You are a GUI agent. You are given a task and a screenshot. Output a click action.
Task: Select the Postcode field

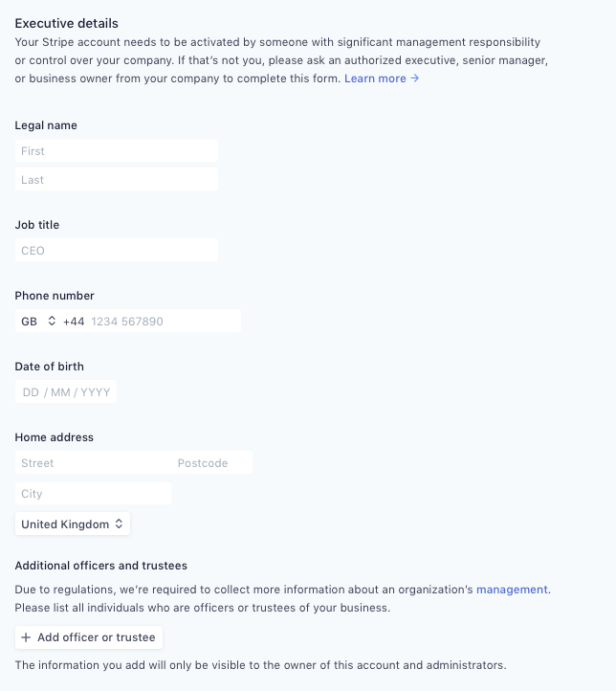[212, 462]
